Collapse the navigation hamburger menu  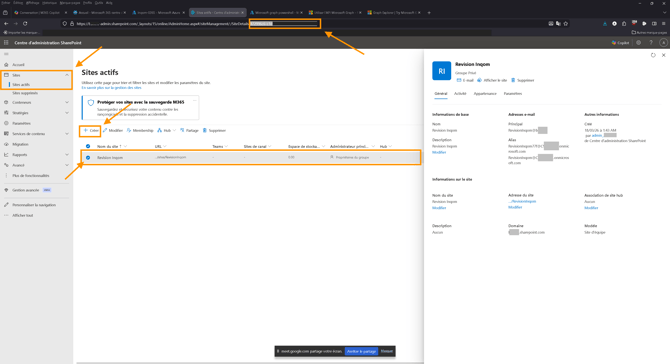(x=6, y=54)
